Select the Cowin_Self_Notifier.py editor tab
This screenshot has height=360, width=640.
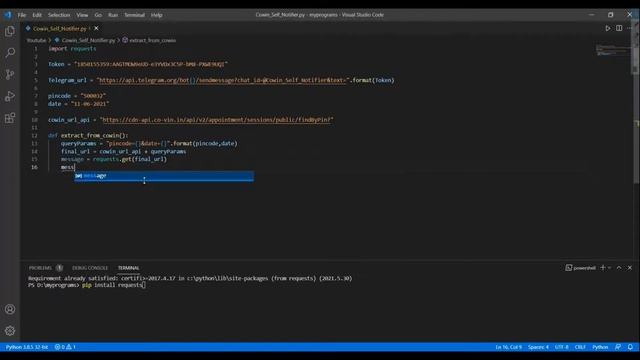60,29
